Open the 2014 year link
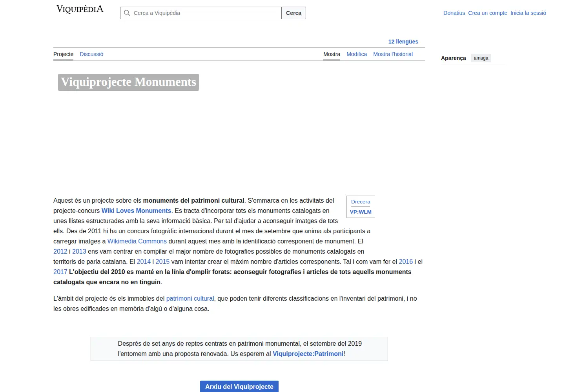The image size is (565, 392). coord(144,262)
